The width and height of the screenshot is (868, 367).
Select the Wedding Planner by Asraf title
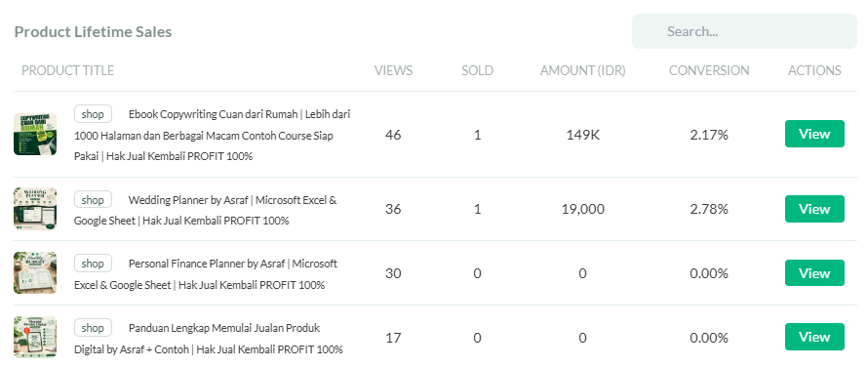coord(206,210)
